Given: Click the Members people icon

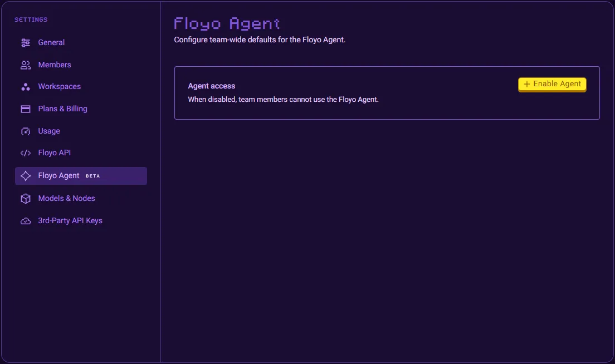Looking at the screenshot, I should pyautogui.click(x=26, y=65).
